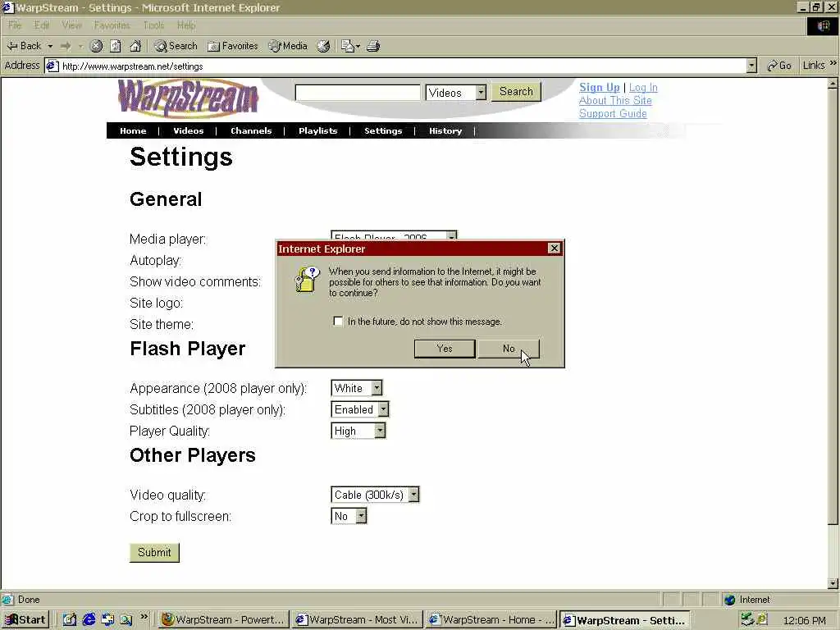Go to Videos in site navigation
Screen dimensions: 840x630
click(188, 130)
